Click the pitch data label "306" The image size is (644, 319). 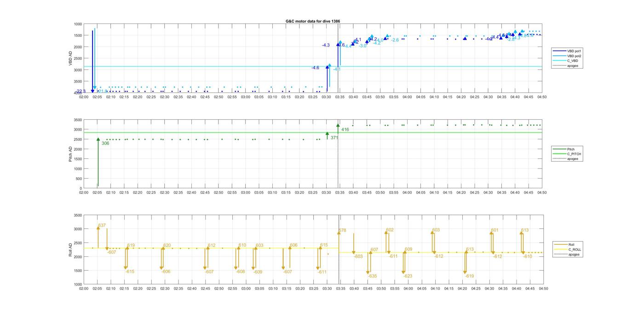(105, 143)
